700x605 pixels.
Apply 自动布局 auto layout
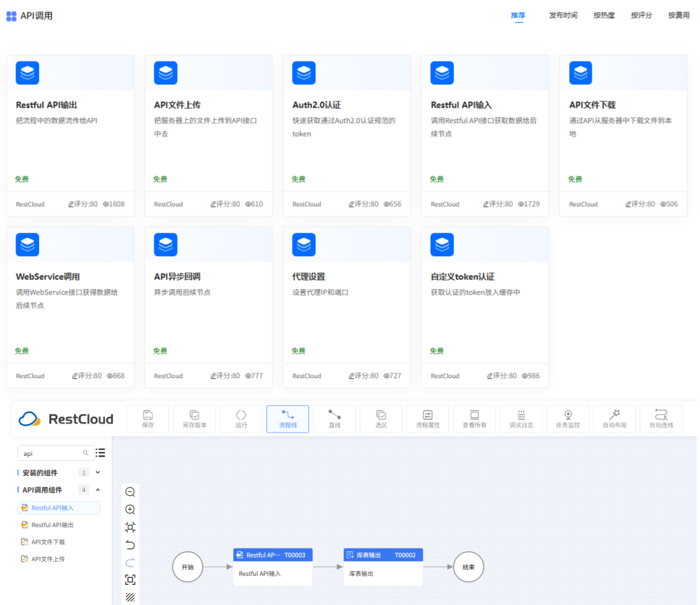point(614,419)
